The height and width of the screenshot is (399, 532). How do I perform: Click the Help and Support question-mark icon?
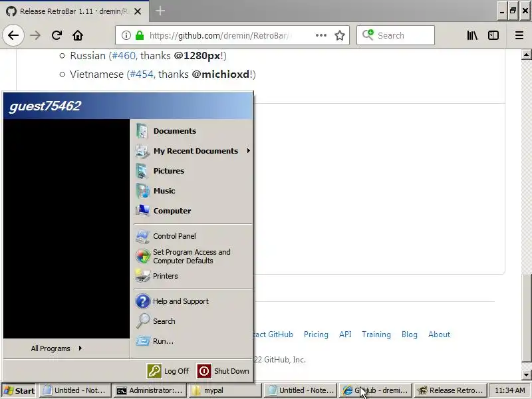[x=143, y=301]
